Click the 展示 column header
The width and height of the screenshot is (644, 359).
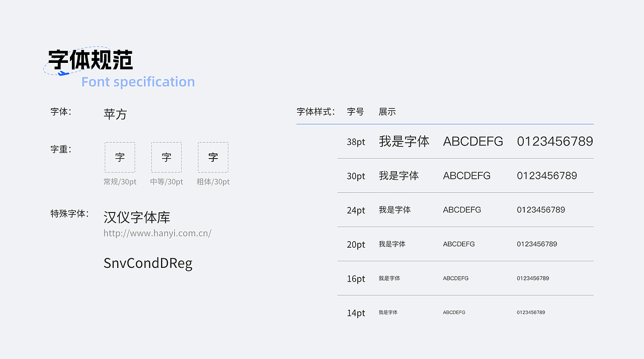[x=387, y=112]
